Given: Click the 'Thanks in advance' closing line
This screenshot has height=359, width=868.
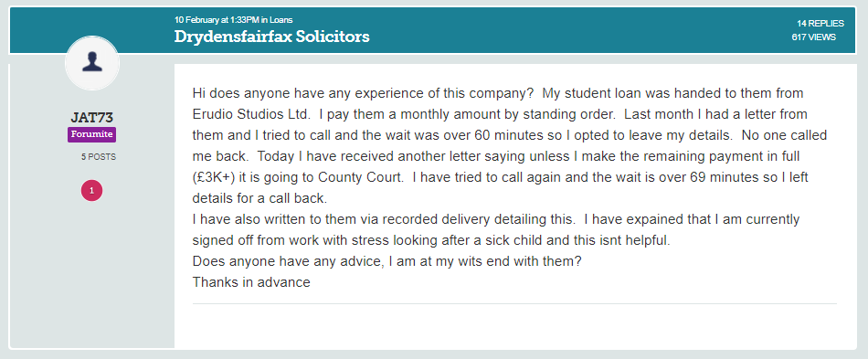Looking at the screenshot, I should (x=251, y=282).
